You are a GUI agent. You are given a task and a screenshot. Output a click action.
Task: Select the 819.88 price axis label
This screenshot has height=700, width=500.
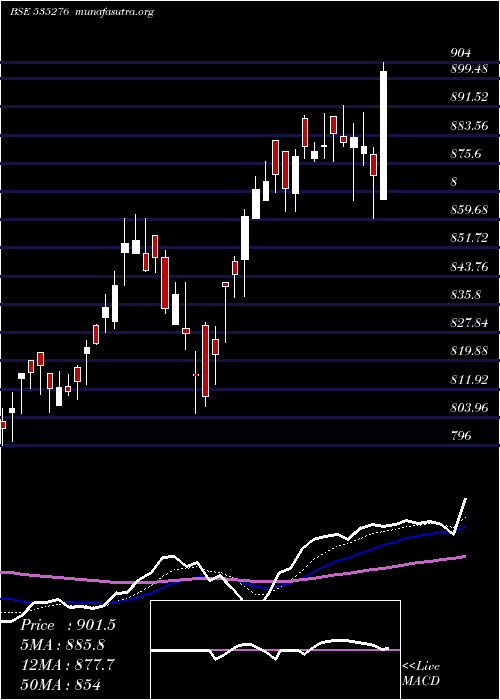[x=469, y=352]
